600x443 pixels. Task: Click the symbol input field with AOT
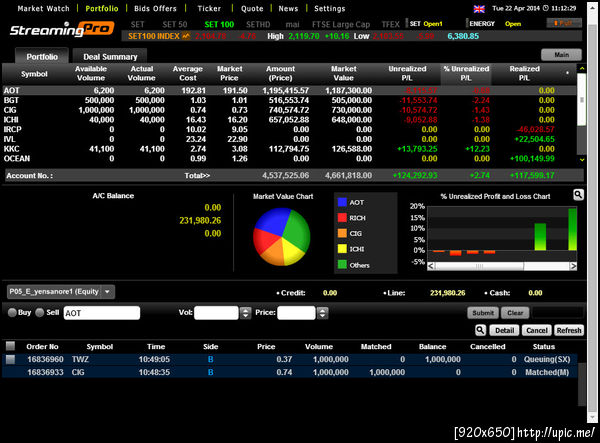click(x=102, y=313)
